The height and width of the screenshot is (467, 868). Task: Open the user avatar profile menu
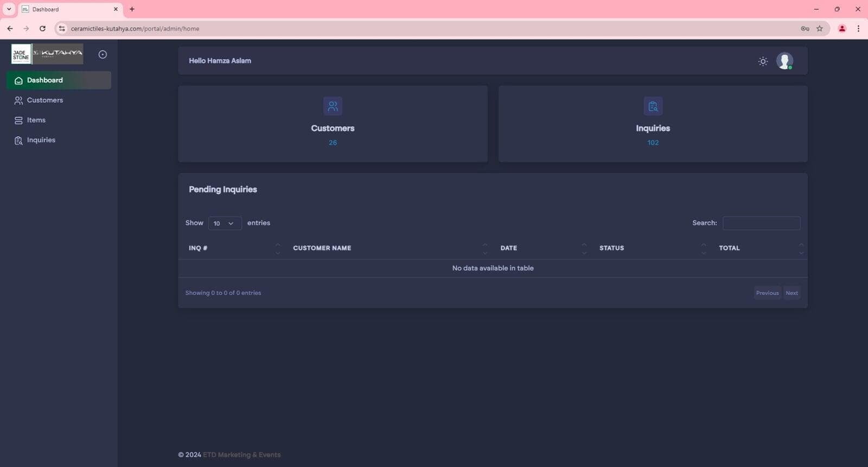click(x=784, y=61)
